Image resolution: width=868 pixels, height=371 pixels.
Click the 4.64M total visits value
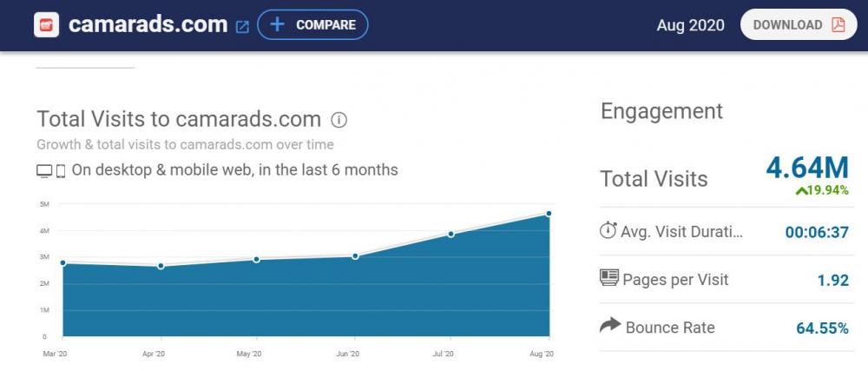point(806,168)
